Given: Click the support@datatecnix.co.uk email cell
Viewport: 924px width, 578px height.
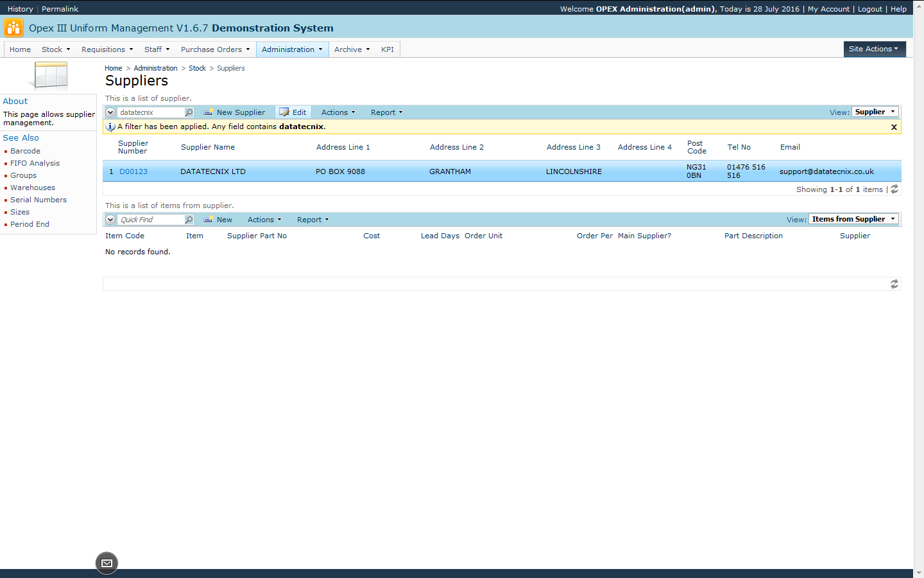Looking at the screenshot, I should [x=826, y=171].
